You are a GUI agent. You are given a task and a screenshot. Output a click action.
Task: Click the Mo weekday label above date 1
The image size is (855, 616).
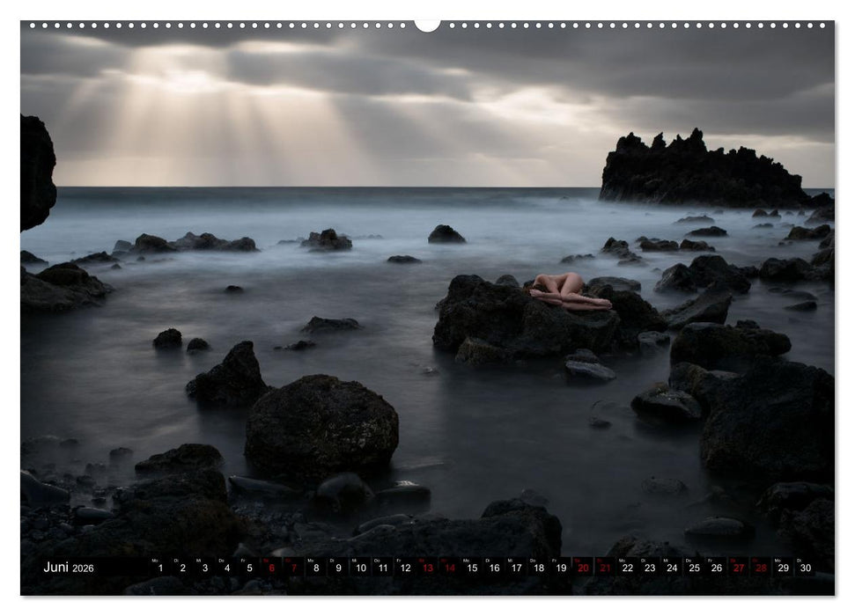[157, 558]
